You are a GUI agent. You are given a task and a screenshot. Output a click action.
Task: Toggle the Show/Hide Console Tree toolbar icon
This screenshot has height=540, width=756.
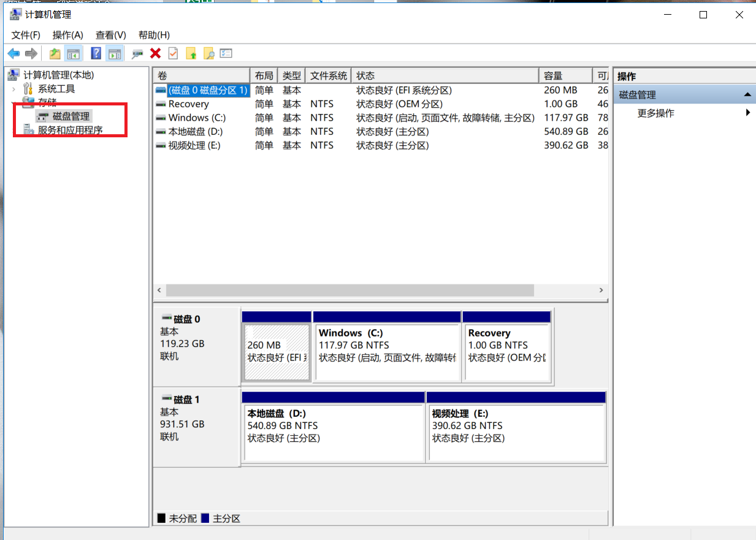point(74,54)
